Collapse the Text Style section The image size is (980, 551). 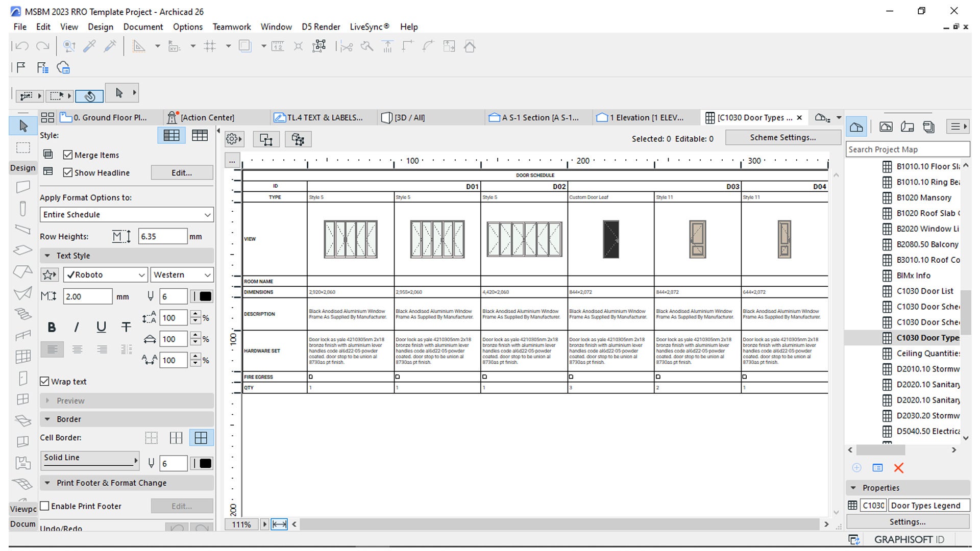[x=47, y=255]
